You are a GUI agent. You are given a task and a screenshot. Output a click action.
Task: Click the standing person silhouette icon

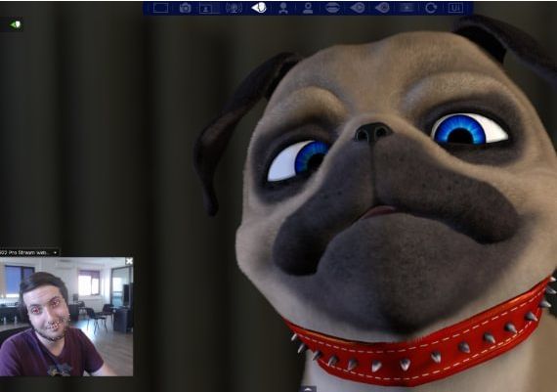click(x=283, y=8)
